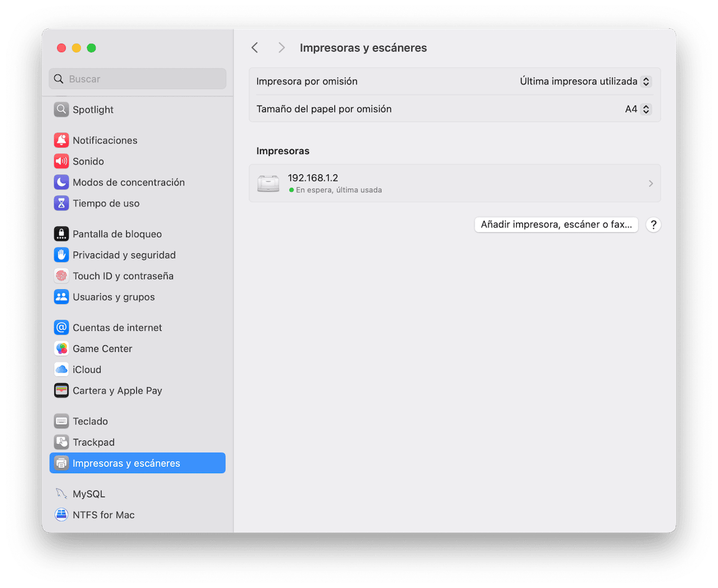Image resolution: width=718 pixels, height=588 pixels.
Task: Select the iCloud cloud icon
Action: 61,370
